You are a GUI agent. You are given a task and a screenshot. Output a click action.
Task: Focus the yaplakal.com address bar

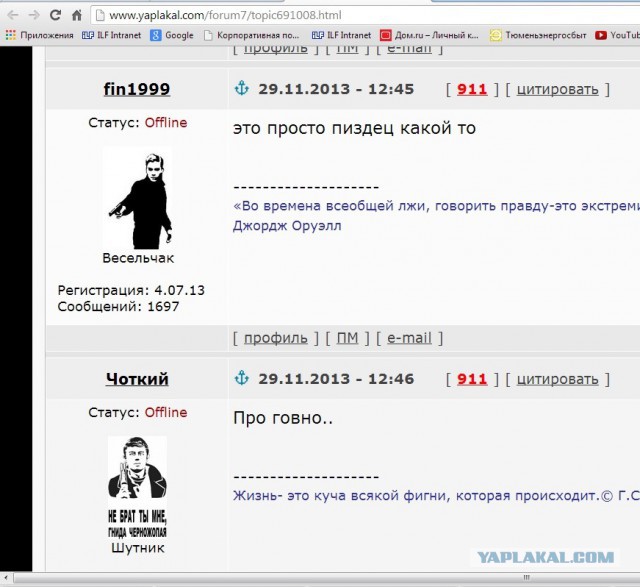pyautogui.click(x=365, y=16)
